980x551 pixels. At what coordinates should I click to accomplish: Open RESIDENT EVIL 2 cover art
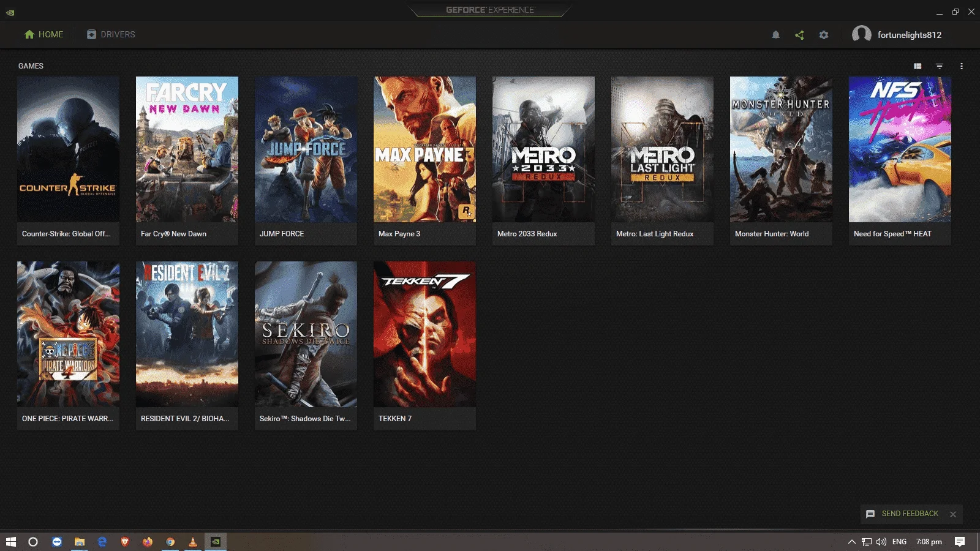187,334
